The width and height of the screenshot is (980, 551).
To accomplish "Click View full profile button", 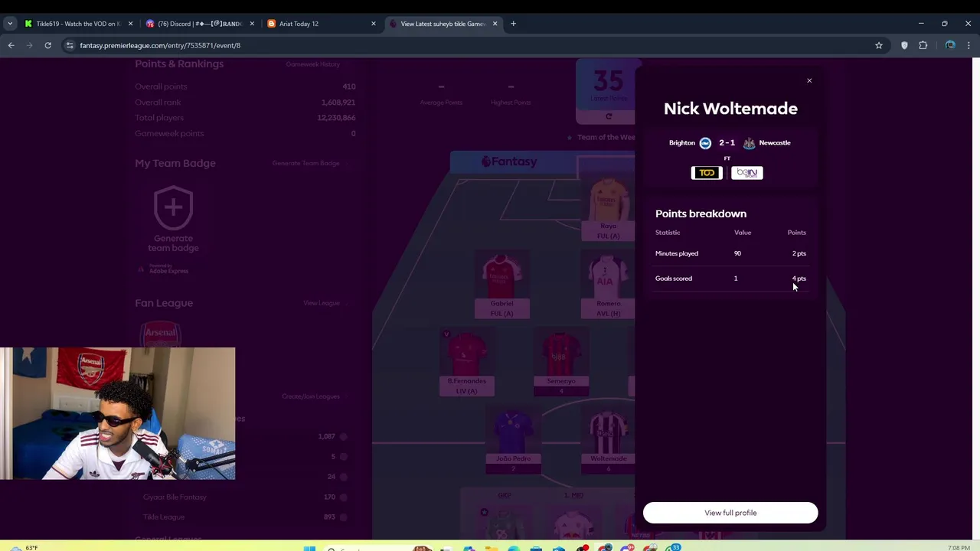I will click(730, 513).
